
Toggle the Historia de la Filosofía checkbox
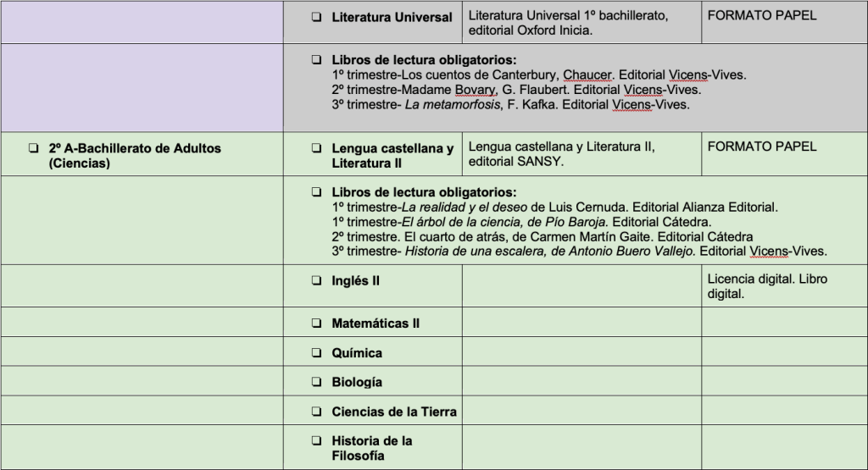[x=316, y=441]
